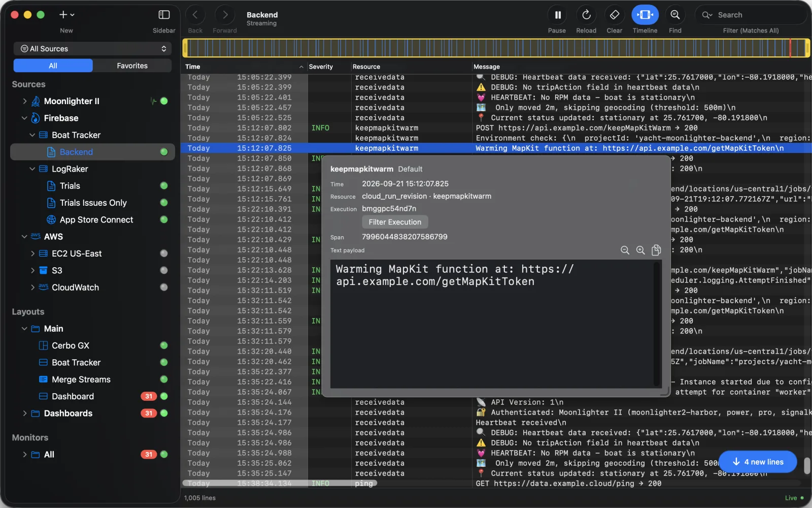Viewport: 812px width, 508px height.
Task: Zoom out the text payload
Action: [x=625, y=250]
